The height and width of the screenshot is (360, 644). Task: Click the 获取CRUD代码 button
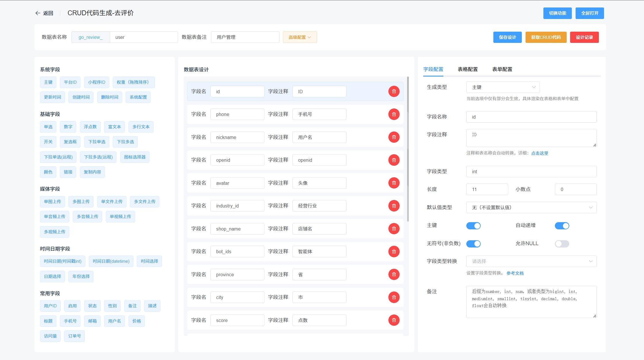click(x=545, y=37)
